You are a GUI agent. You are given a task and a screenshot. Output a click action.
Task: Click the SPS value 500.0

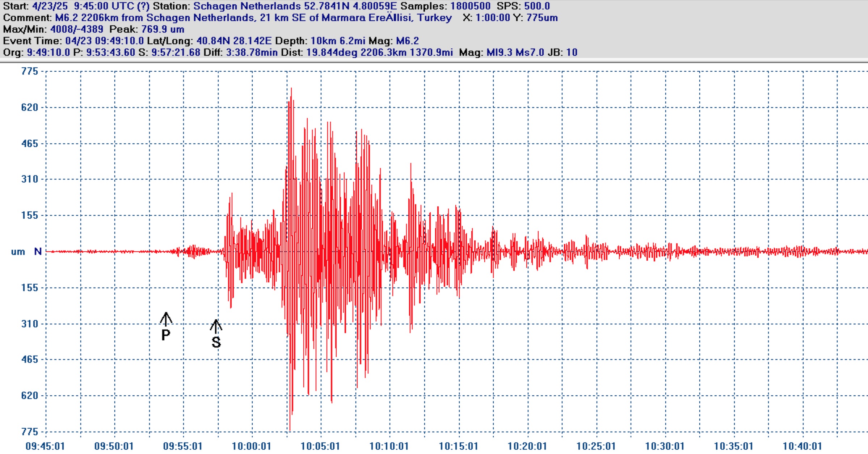(537, 6)
